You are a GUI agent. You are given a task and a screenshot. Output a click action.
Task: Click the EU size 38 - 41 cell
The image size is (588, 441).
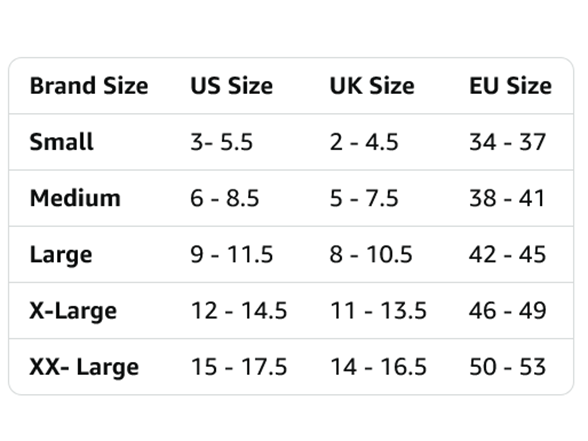507,198
